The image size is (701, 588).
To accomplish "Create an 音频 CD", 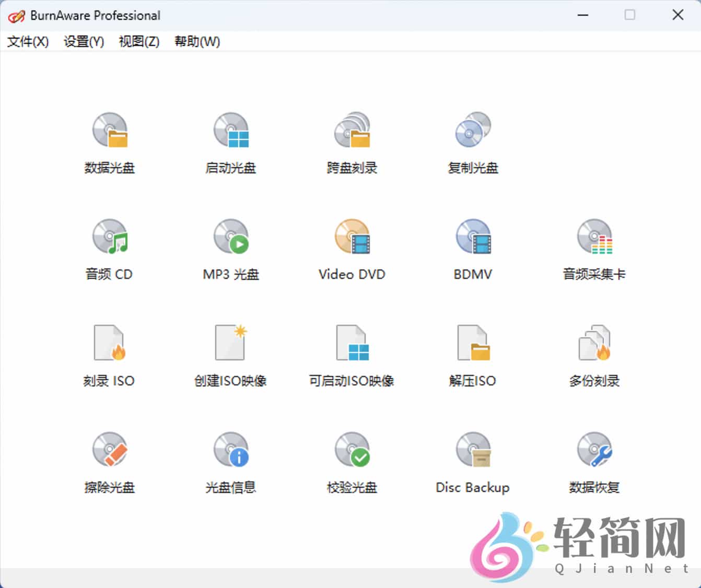I will [x=109, y=248].
